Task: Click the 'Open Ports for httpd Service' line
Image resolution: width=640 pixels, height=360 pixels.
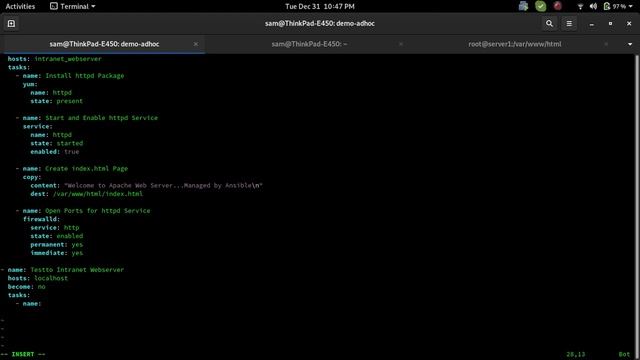Action: [x=83, y=211]
